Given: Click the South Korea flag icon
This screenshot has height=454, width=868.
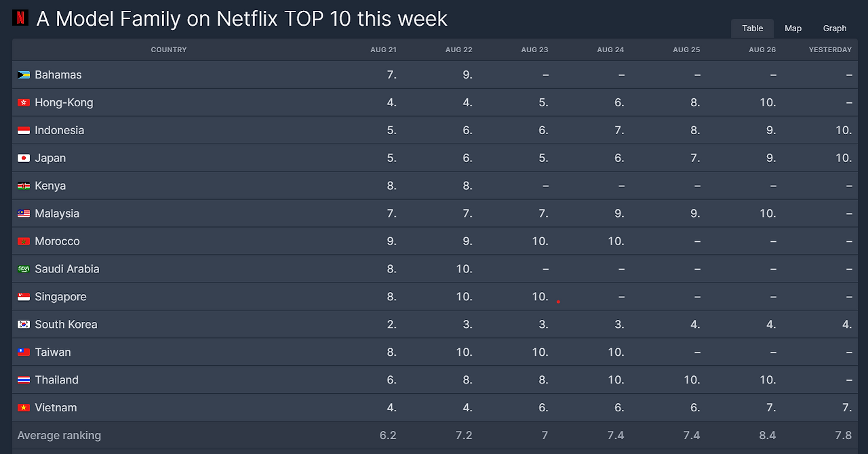Looking at the screenshot, I should 24,325.
